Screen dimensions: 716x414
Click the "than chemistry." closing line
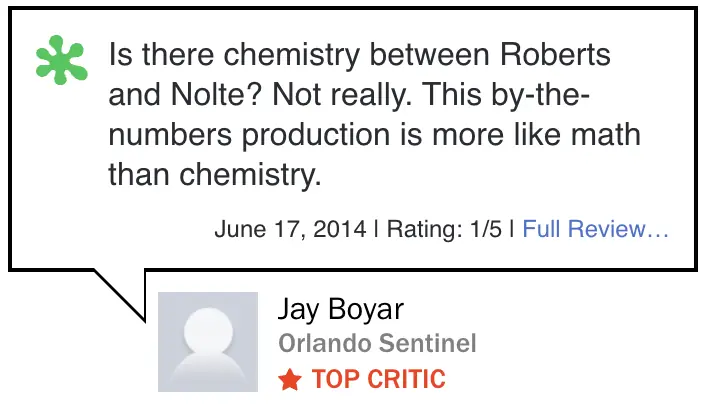point(214,175)
